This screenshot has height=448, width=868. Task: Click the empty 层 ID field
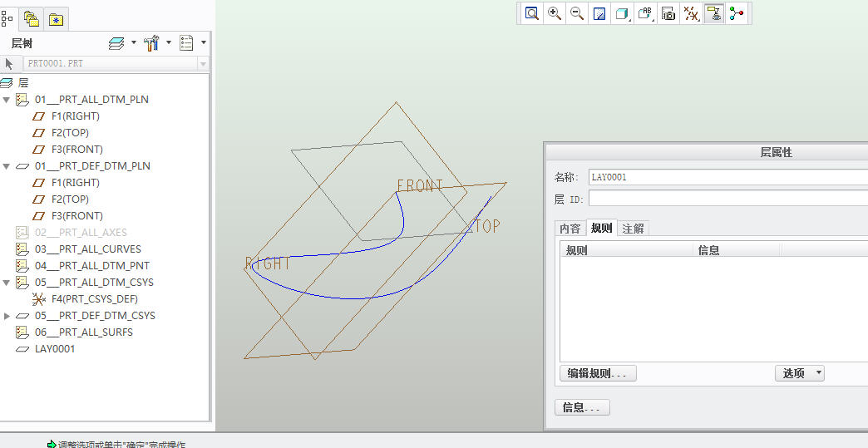(728, 198)
